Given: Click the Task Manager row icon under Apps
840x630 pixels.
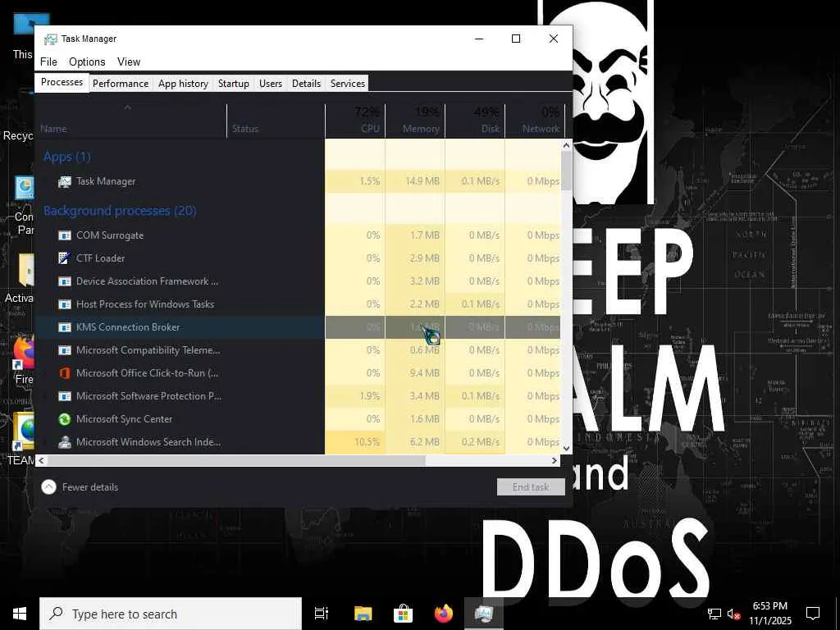Looking at the screenshot, I should point(64,181).
